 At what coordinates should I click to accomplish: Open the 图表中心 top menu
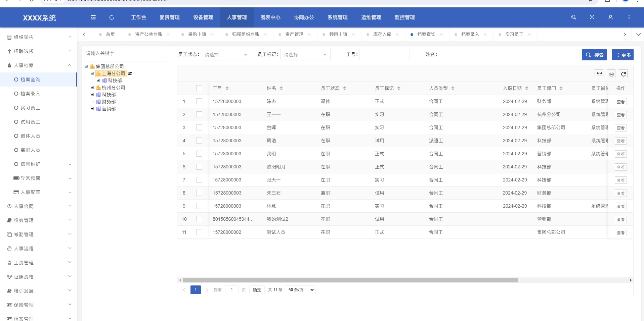click(270, 17)
